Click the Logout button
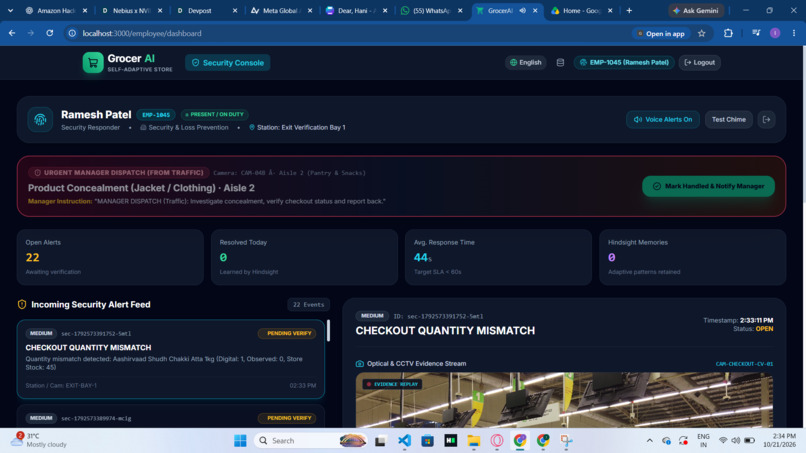 click(700, 62)
